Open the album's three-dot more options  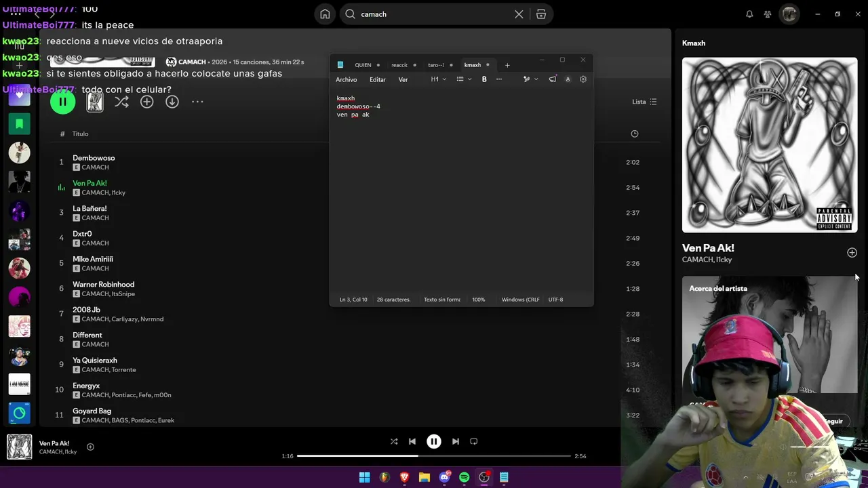pos(197,102)
